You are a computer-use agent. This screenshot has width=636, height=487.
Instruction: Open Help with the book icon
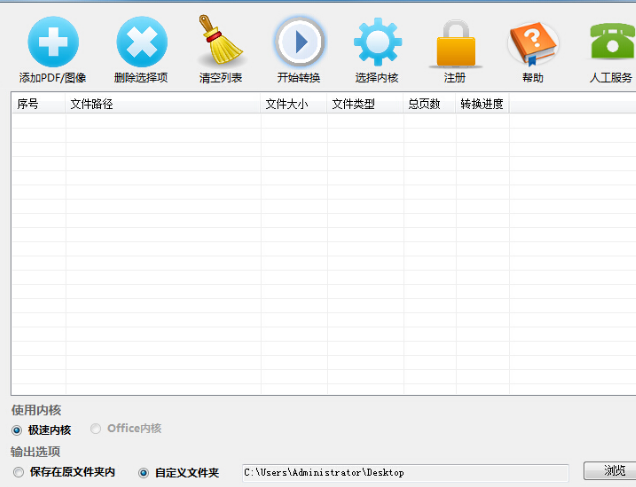(532, 43)
